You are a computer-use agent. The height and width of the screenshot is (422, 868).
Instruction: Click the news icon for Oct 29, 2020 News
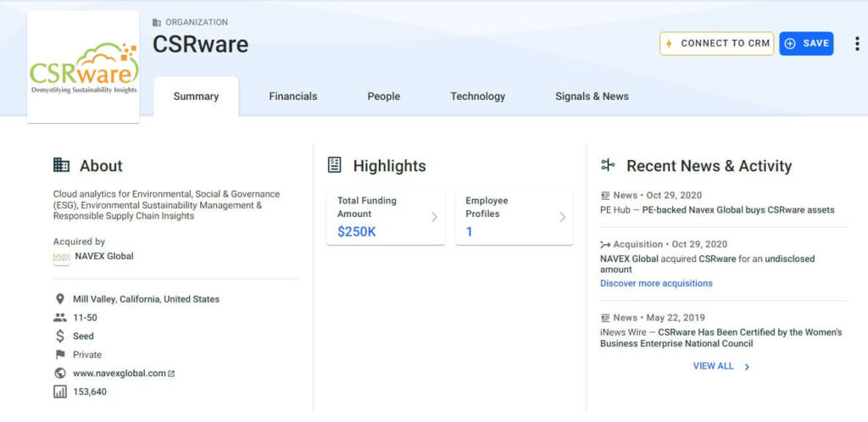tap(605, 195)
